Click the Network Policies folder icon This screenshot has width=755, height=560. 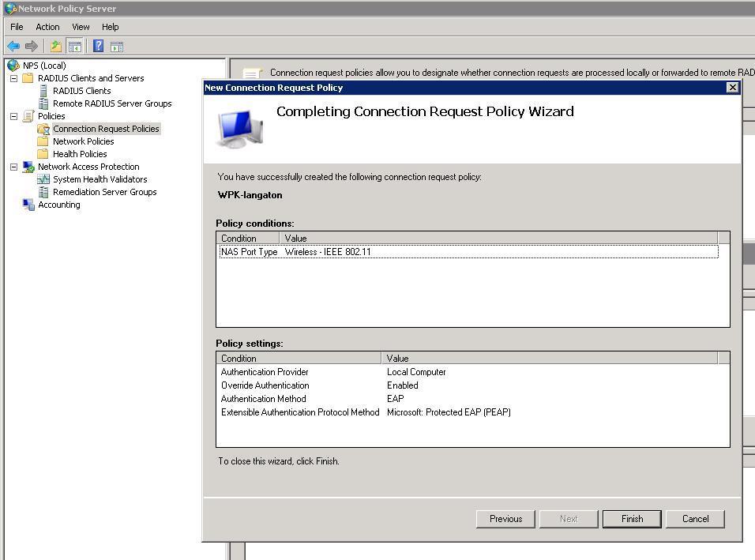click(x=43, y=141)
